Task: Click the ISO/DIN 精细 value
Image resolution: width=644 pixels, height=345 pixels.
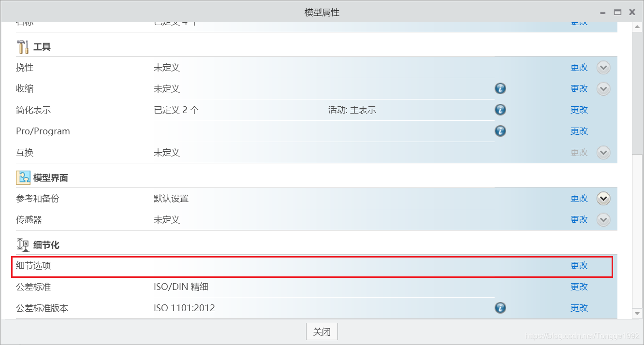Action: click(181, 287)
